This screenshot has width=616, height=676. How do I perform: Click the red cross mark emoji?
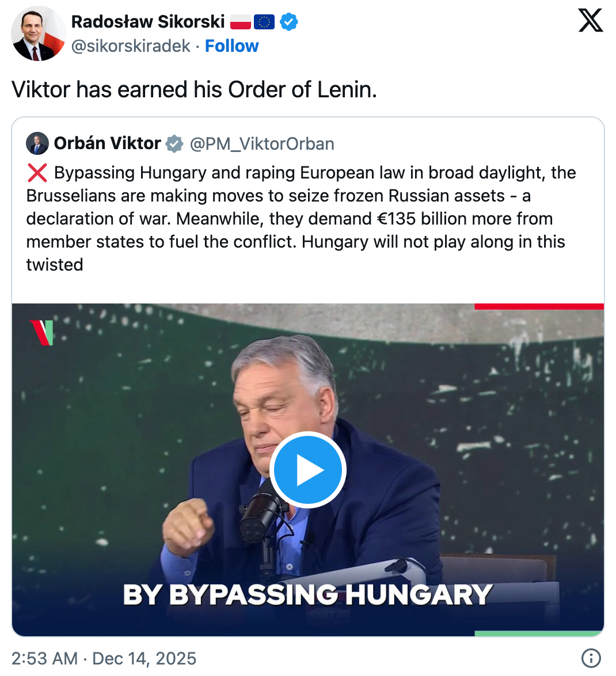tap(37, 173)
